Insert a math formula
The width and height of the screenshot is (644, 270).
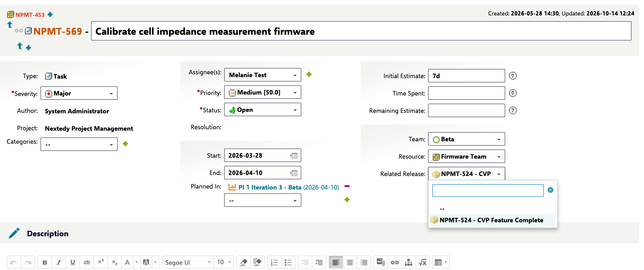(x=423, y=262)
